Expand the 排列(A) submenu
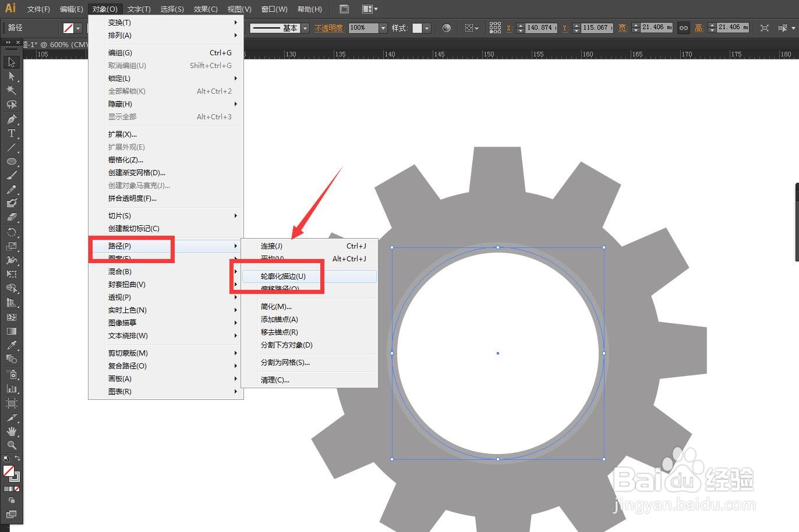Image resolution: width=799 pixels, height=532 pixels. click(x=166, y=35)
